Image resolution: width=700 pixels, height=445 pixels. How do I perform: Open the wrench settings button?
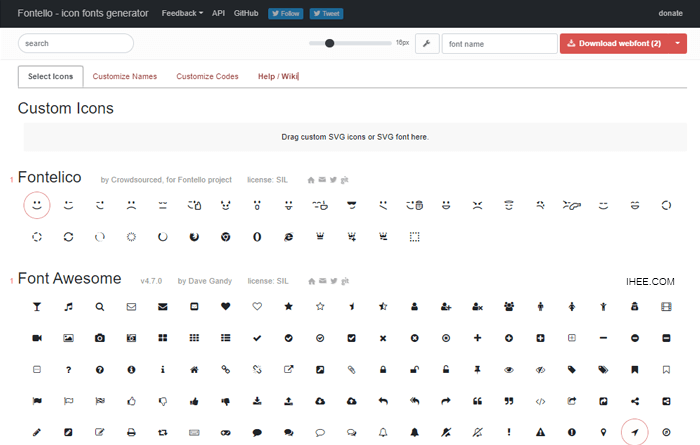pyautogui.click(x=427, y=44)
